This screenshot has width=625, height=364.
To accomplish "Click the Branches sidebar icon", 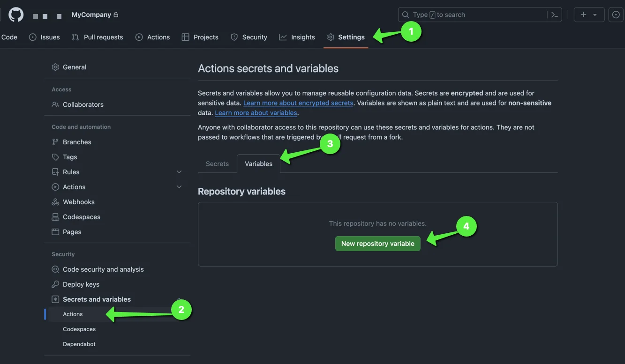I will pos(55,141).
